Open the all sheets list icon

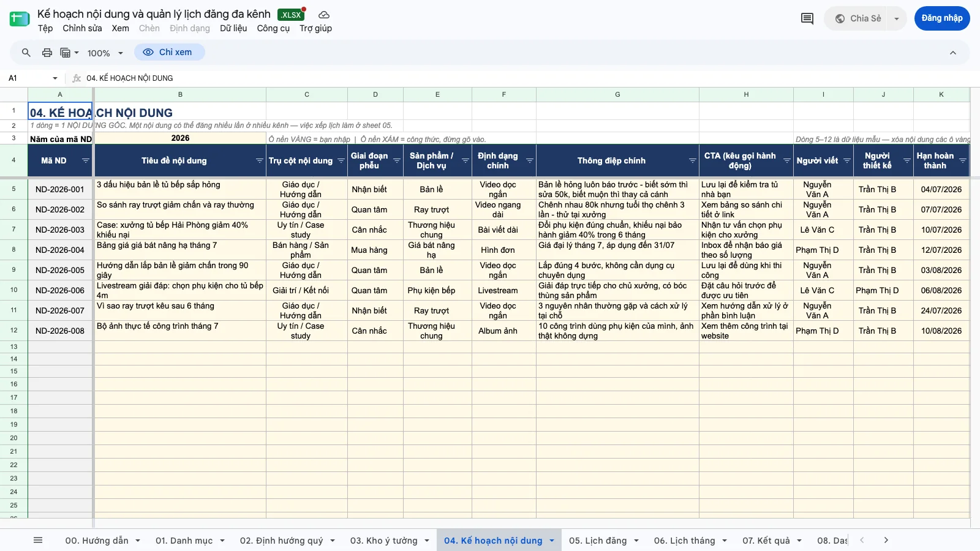[38, 540]
